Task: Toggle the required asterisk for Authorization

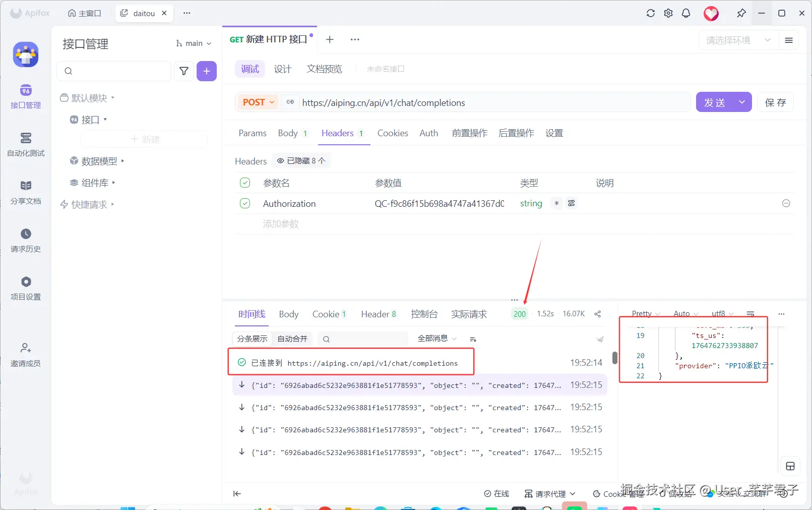Action: pyautogui.click(x=556, y=203)
